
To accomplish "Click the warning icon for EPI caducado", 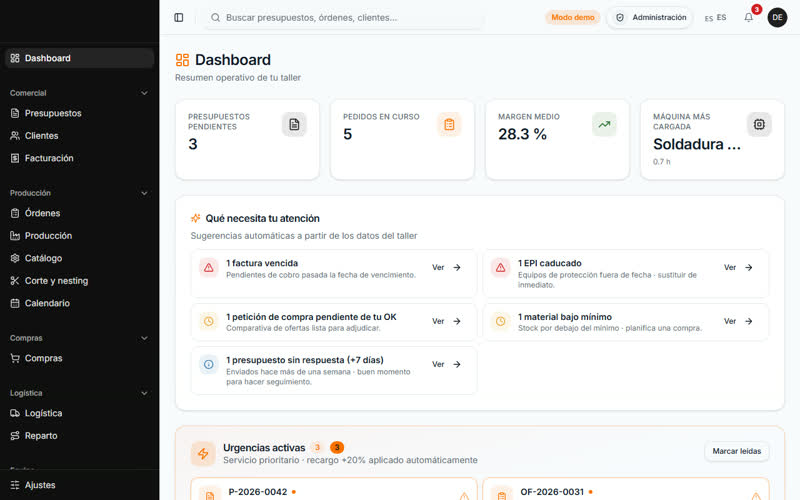I will tap(501, 267).
